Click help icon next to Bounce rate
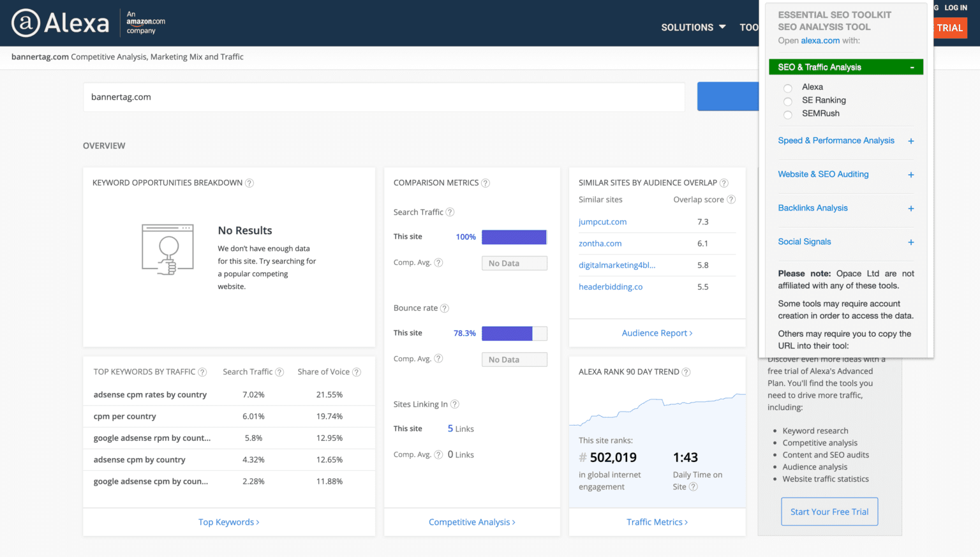The width and height of the screenshot is (980, 557). point(445,308)
